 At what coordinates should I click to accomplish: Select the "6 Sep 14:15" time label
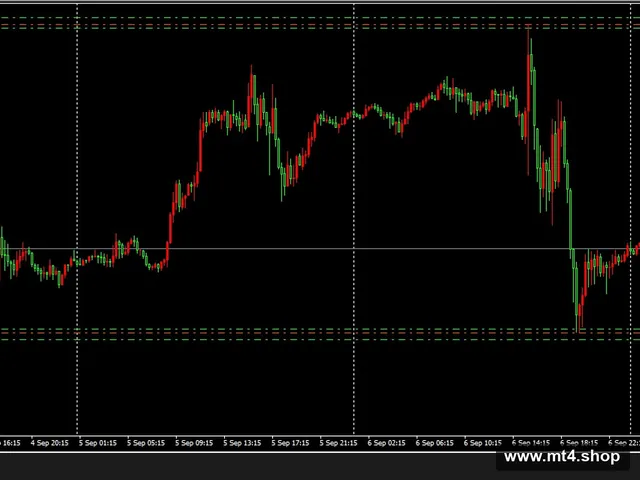coord(531,443)
